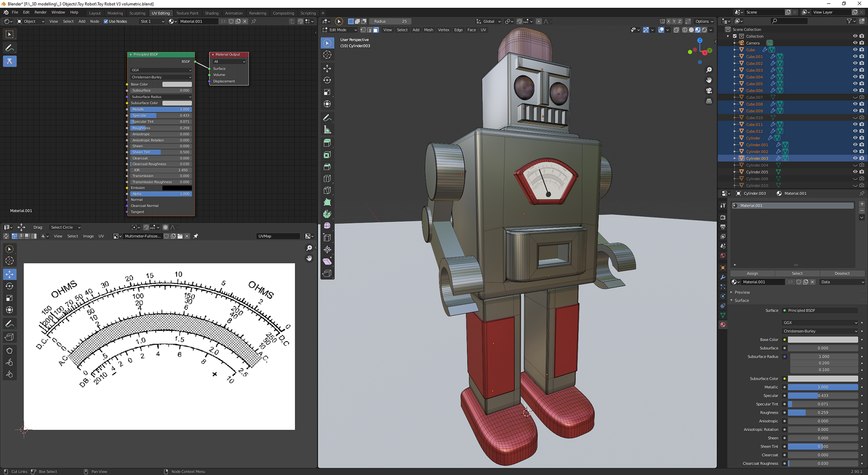This screenshot has height=475, width=868.
Task: Click the Deselect material button
Action: click(x=842, y=273)
